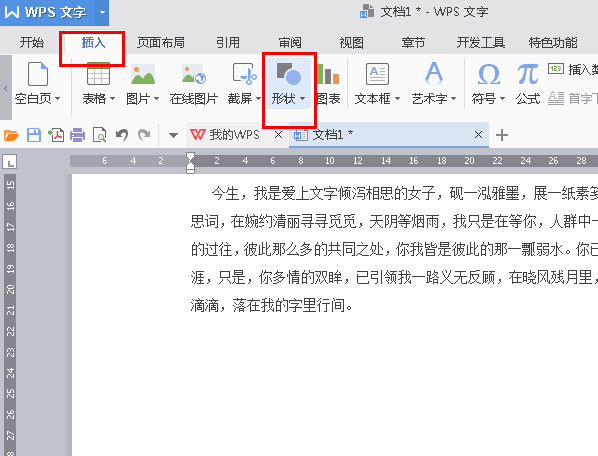The image size is (598, 456).
Task: Click the 图片 picture icon
Action: click(143, 74)
